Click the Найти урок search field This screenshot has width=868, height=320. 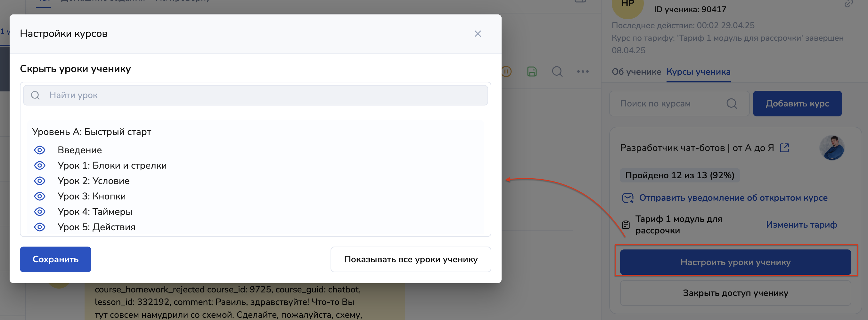click(x=255, y=96)
